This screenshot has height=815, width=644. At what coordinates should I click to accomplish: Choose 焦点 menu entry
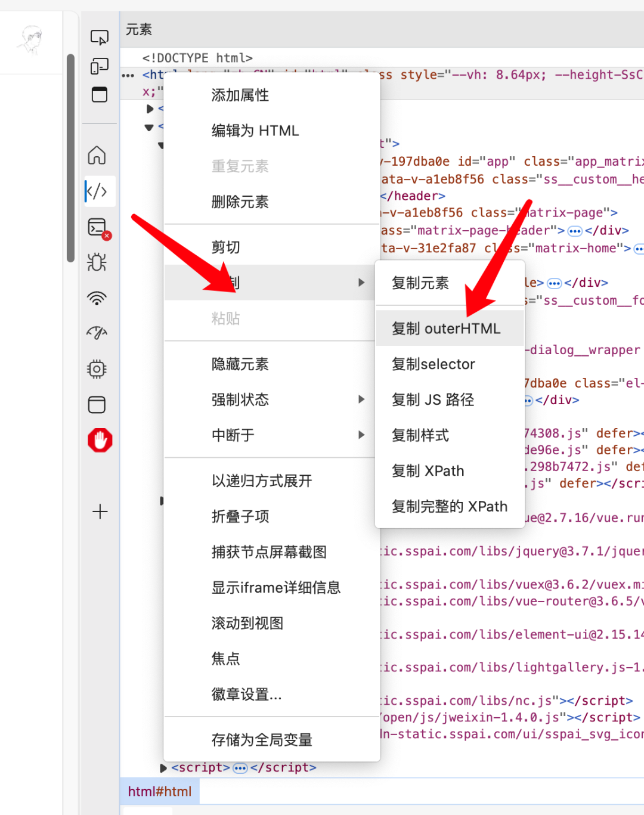coord(272,659)
